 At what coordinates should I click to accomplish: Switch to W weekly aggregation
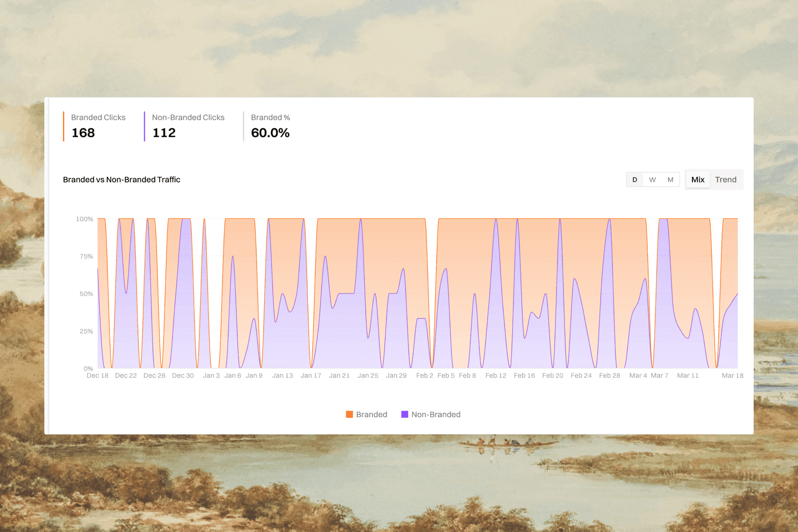652,180
